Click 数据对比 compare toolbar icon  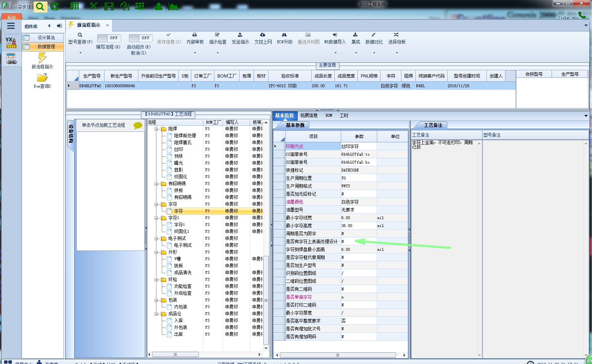[x=374, y=35]
